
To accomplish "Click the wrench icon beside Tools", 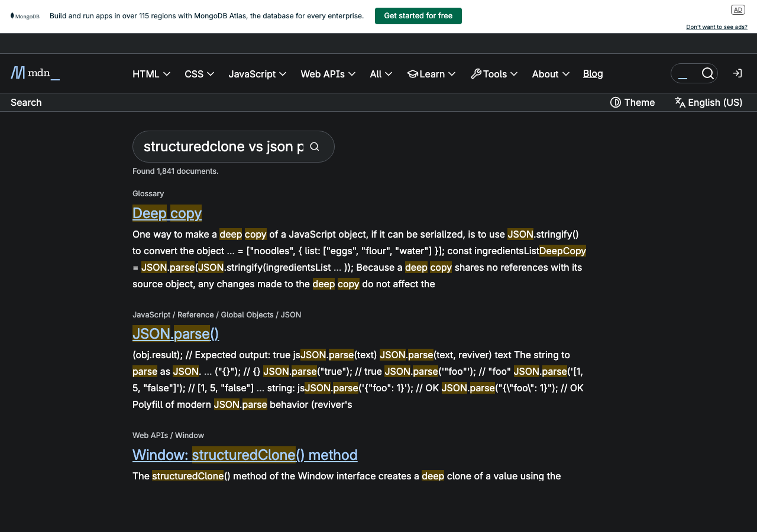I will point(475,73).
